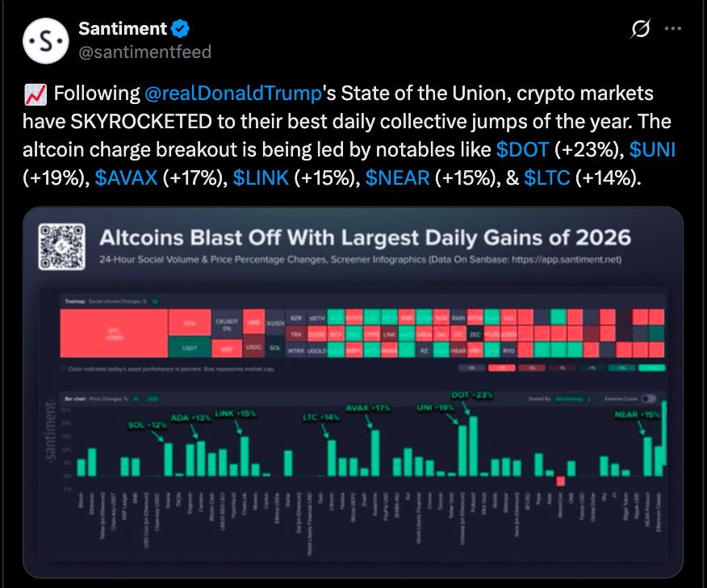Click the DOT +23% bar in the chart
The image size is (707, 588).
(472, 444)
